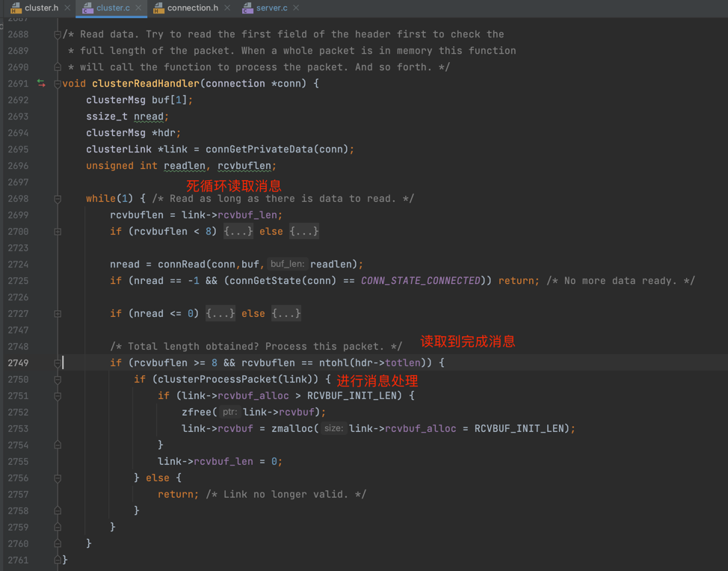Screen dimensions: 728x571
Task: Click the size: parameter hint
Action: pos(333,428)
